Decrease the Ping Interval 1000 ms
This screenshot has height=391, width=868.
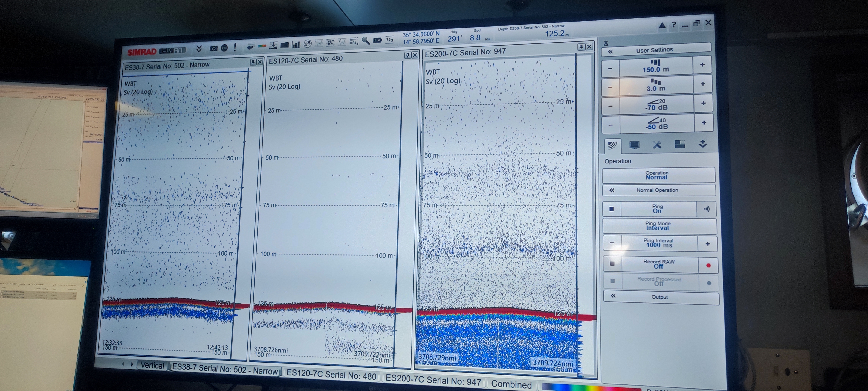pos(612,243)
